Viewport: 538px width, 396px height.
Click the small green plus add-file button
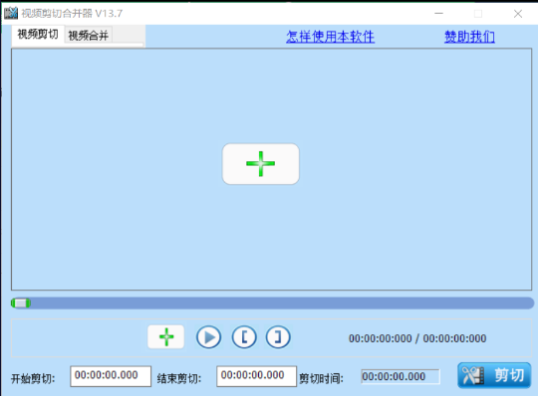tap(166, 337)
